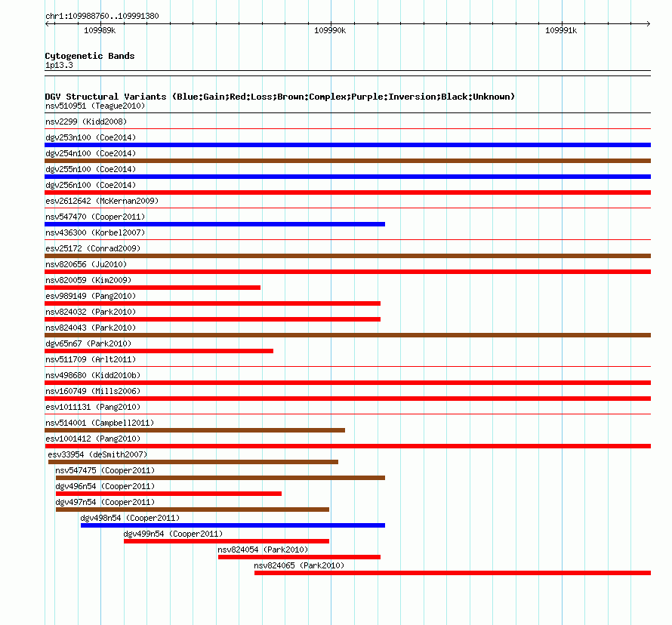The width and height of the screenshot is (672, 625).
Task: Click the chr1:109988760..109991380 coordinate text
Action: tap(102, 16)
